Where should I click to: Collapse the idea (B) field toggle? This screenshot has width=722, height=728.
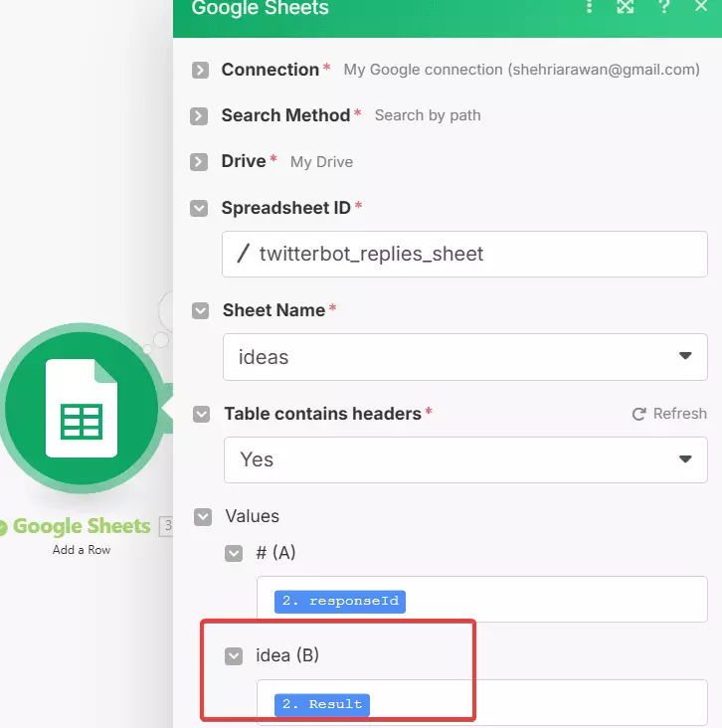[234, 655]
